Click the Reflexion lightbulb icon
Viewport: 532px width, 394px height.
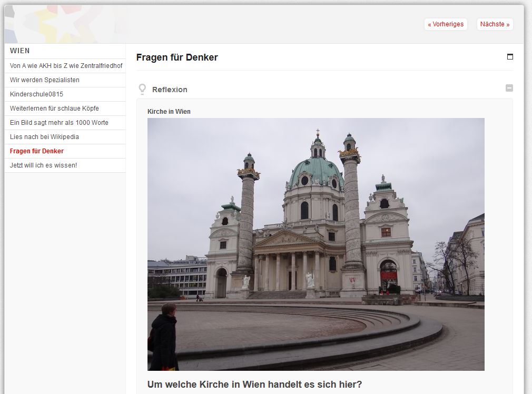pos(143,89)
